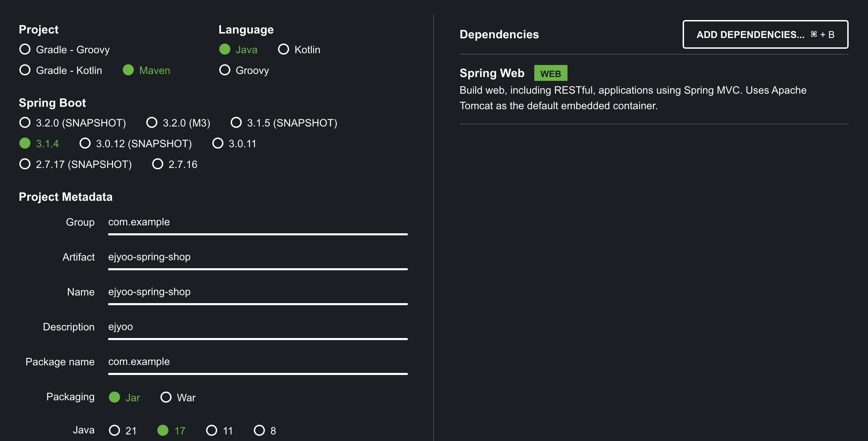868x441 pixels.
Task: Select Spring Boot 3.2.0 (SNAPSHOT)
Action: [x=25, y=123]
